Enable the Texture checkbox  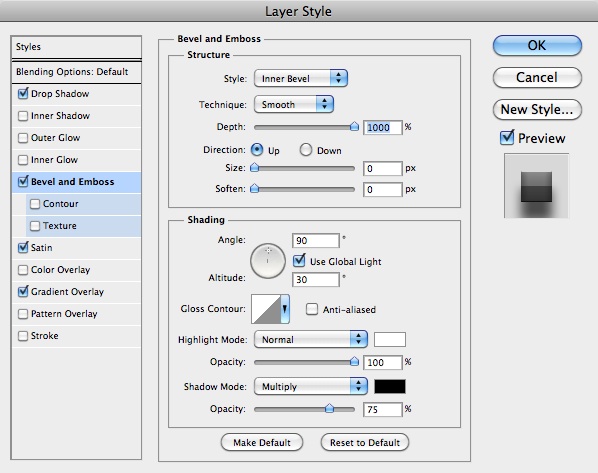(x=35, y=226)
